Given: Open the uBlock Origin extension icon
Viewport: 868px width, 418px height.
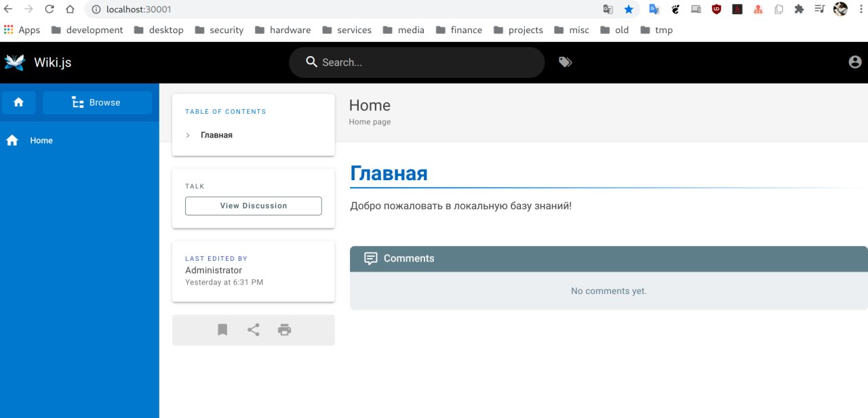Looking at the screenshot, I should click(x=717, y=9).
